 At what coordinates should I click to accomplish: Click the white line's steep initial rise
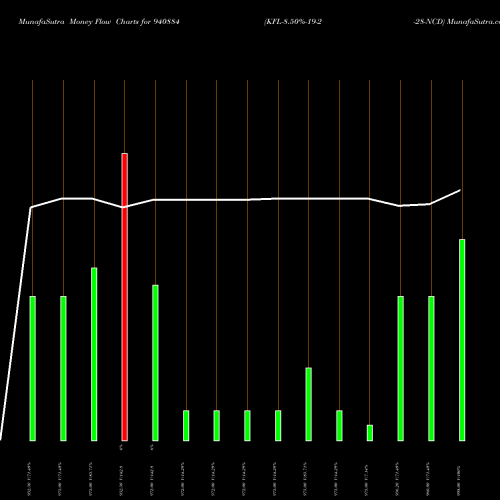(16, 323)
